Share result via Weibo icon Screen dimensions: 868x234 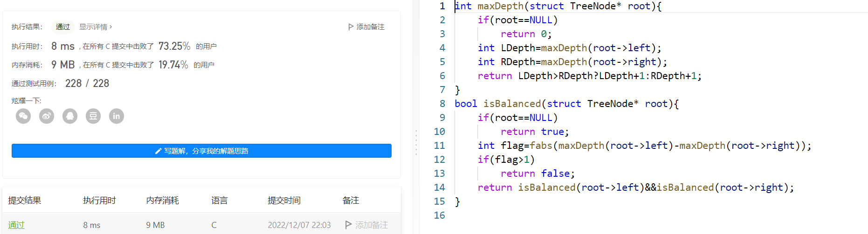(47, 116)
